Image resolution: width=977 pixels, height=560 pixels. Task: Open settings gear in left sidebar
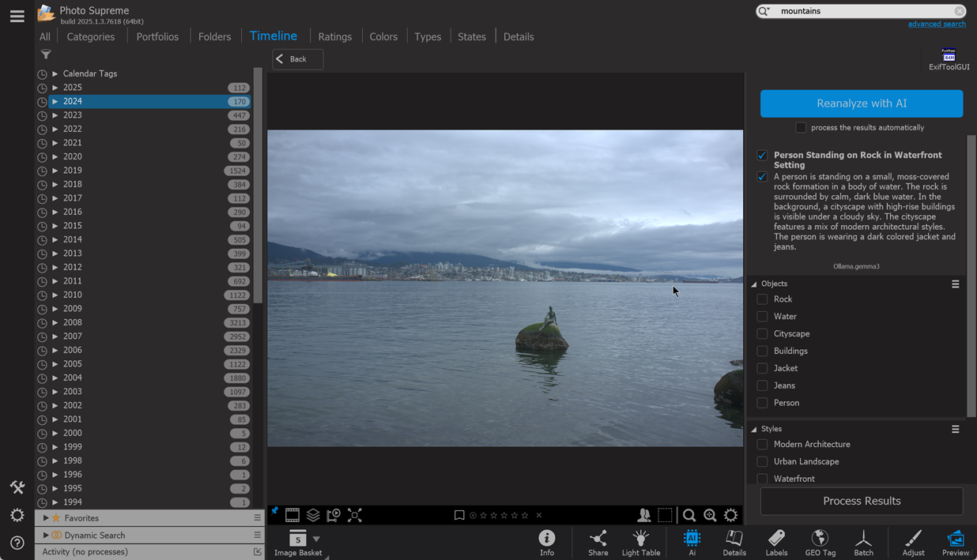[17, 515]
